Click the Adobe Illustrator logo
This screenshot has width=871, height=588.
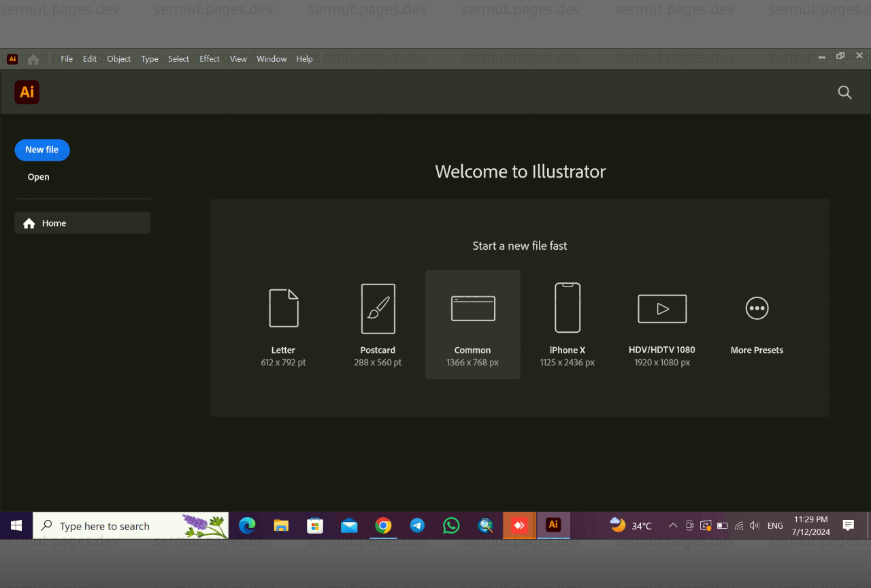coord(27,91)
